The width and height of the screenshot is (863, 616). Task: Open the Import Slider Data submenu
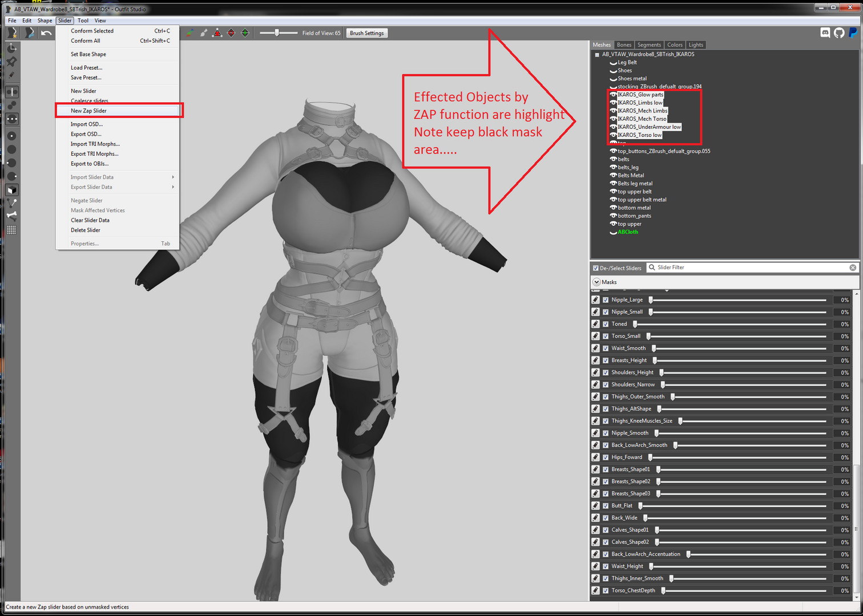[118, 177]
